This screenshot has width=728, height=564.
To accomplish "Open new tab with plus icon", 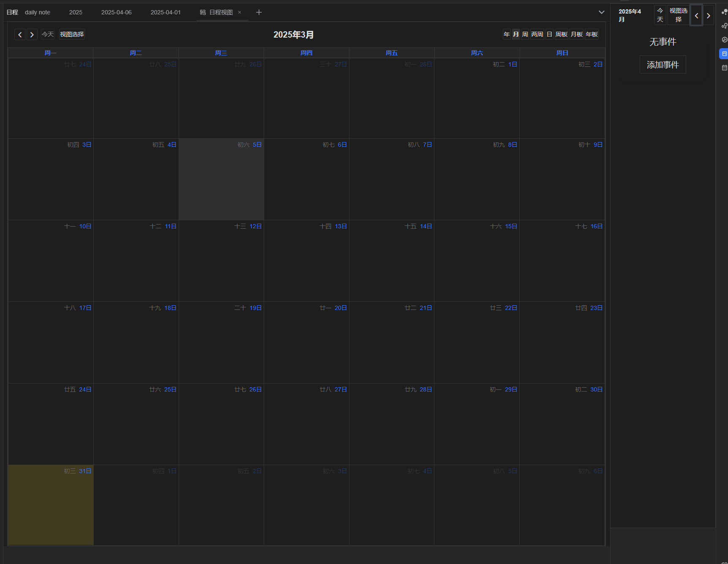I will coord(259,12).
